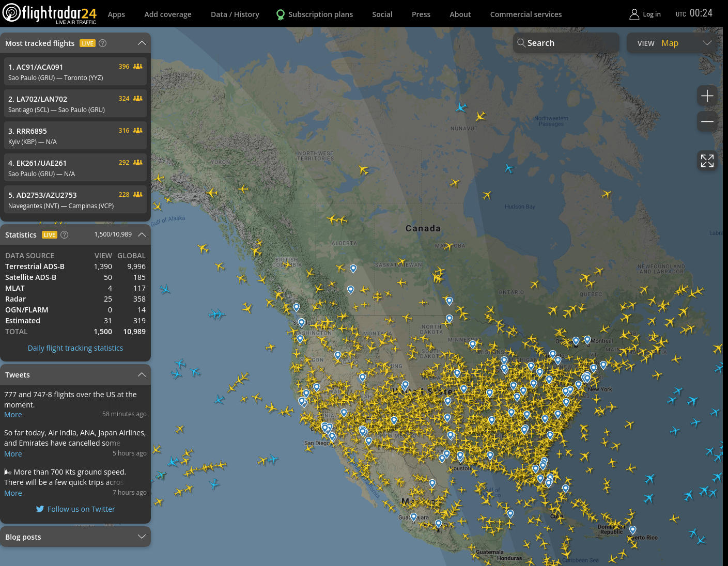728x566 pixels.
Task: Expand the Blog posts panel
Action: pos(75,537)
